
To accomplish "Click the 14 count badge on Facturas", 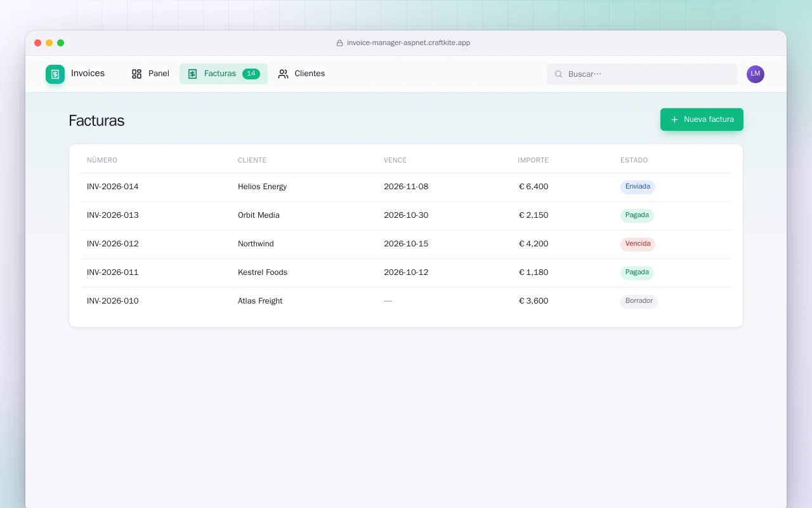I will click(251, 74).
